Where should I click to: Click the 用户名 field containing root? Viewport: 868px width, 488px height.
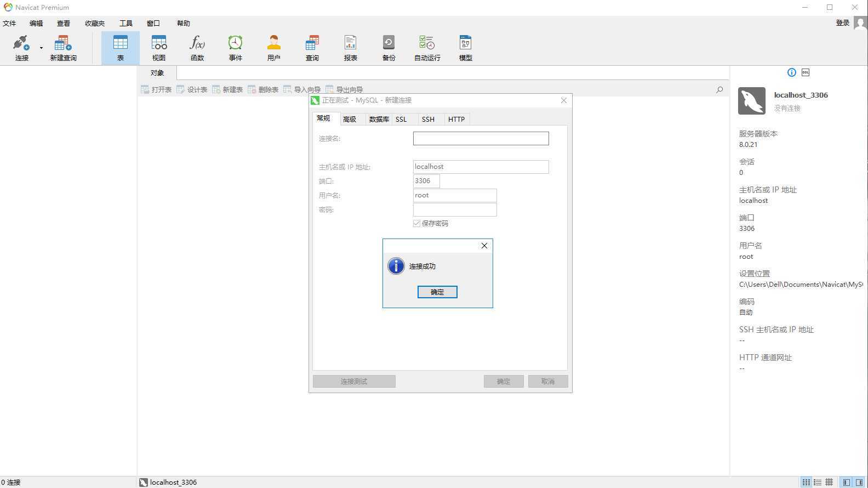455,195
